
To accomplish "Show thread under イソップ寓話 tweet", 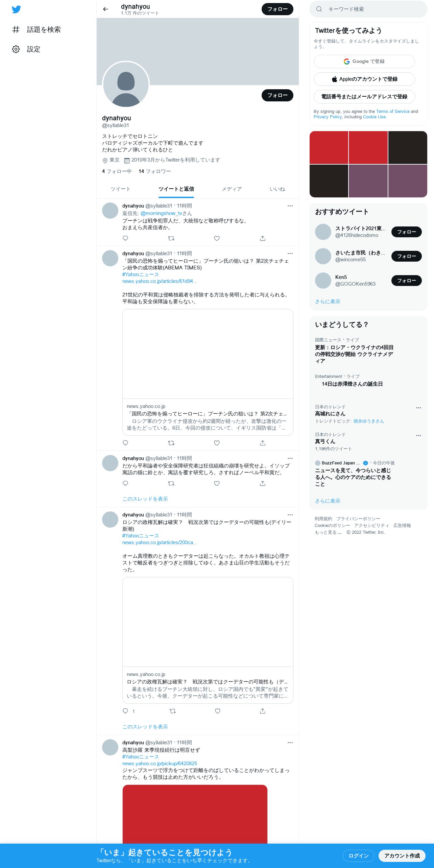I will pos(145,499).
